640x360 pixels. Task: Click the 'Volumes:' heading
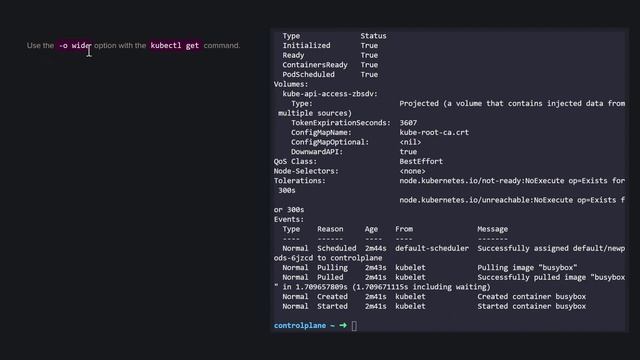[x=291, y=84]
